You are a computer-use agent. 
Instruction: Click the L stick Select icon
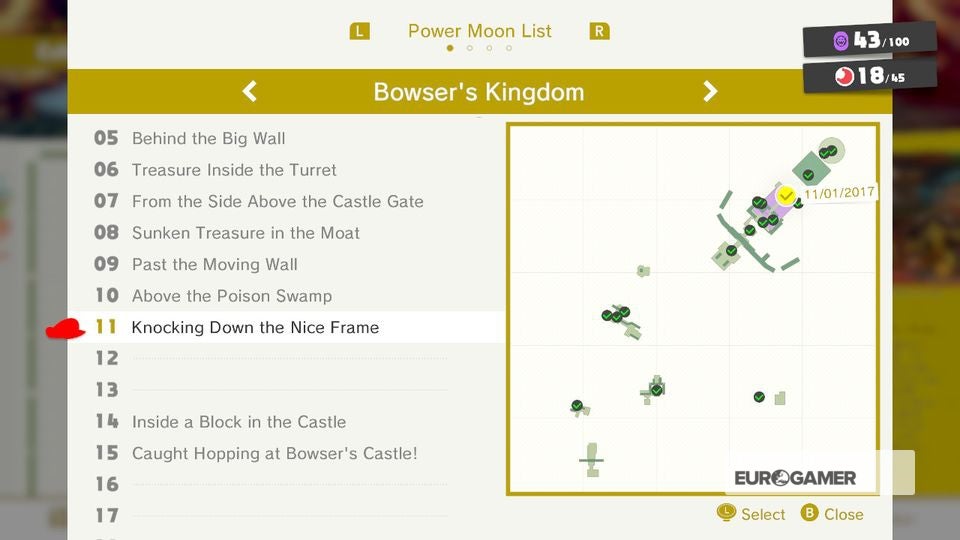[726, 512]
